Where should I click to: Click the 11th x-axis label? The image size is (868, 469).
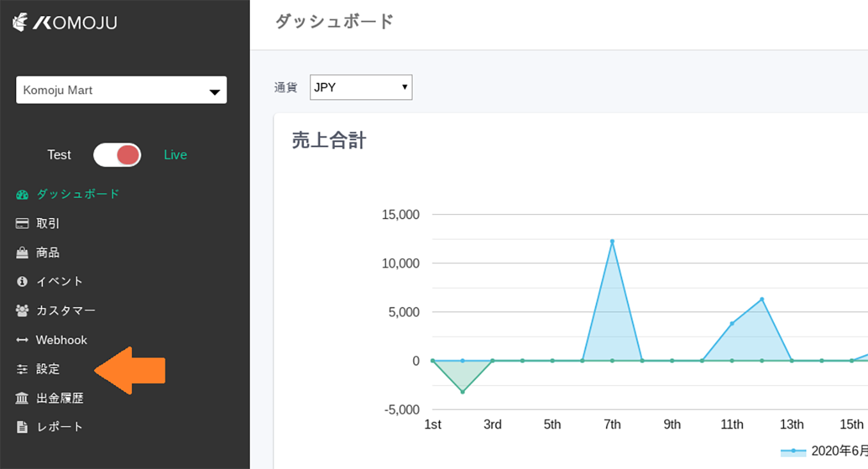pos(732,425)
